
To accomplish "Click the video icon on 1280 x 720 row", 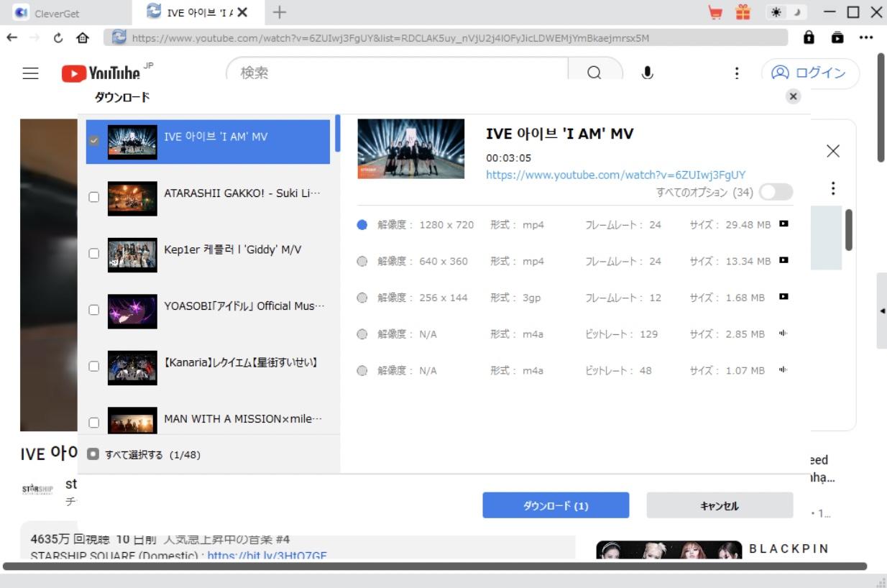I will pos(783,224).
